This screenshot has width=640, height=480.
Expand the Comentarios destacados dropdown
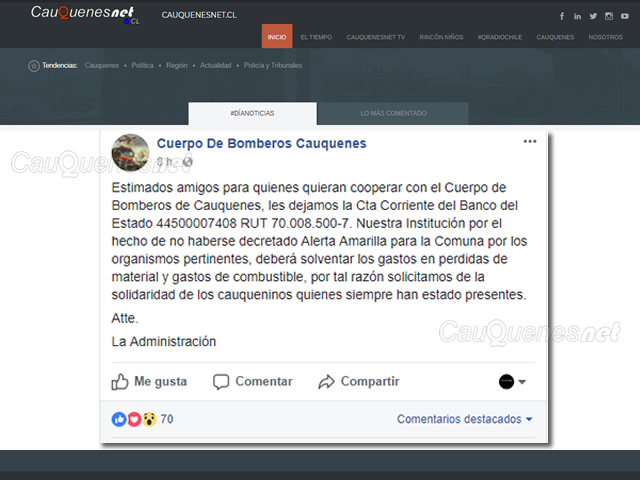(464, 419)
